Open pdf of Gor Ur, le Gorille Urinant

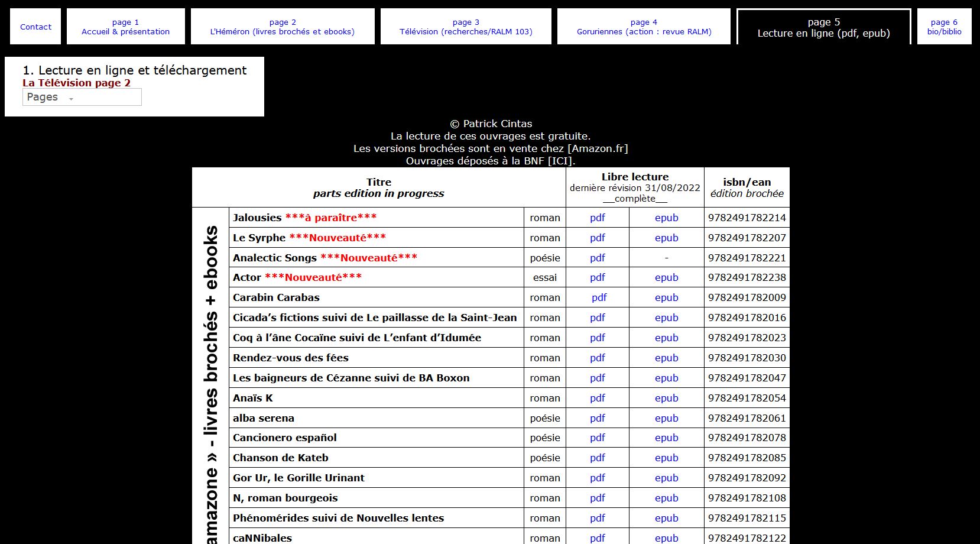pos(597,478)
